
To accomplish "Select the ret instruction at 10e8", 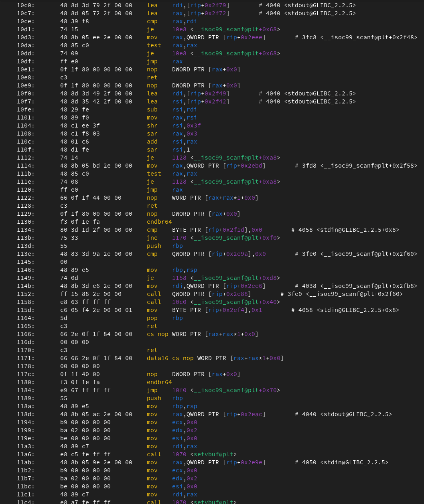I will tap(152, 77).
